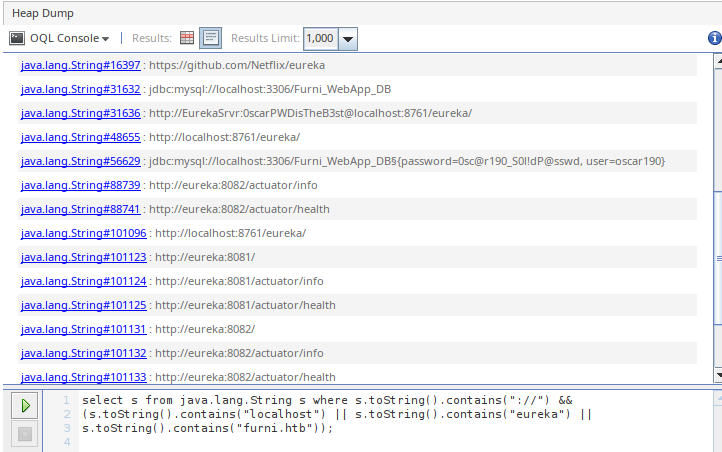Run the OQL query with green play button
Image resolution: width=722 pixels, height=452 pixels.
(x=26, y=406)
